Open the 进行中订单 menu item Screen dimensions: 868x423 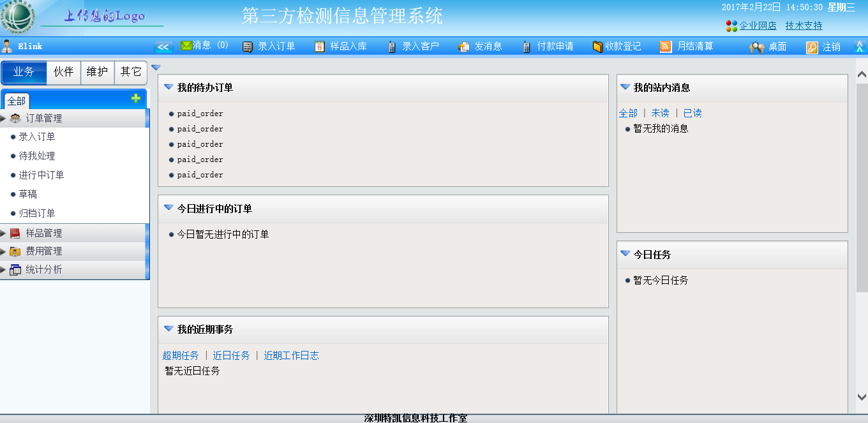41,175
